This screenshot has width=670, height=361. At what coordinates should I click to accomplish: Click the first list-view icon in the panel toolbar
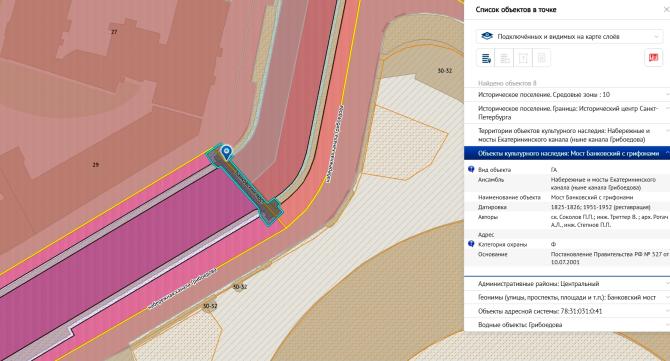(x=486, y=58)
